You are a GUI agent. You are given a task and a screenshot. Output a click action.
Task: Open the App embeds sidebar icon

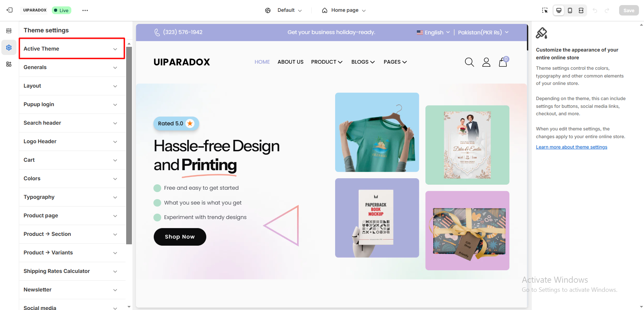[x=9, y=64]
